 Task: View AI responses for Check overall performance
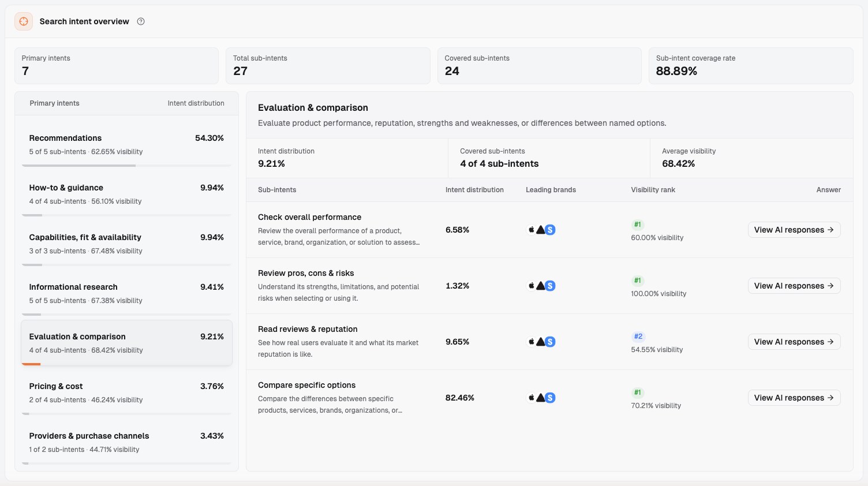click(794, 230)
